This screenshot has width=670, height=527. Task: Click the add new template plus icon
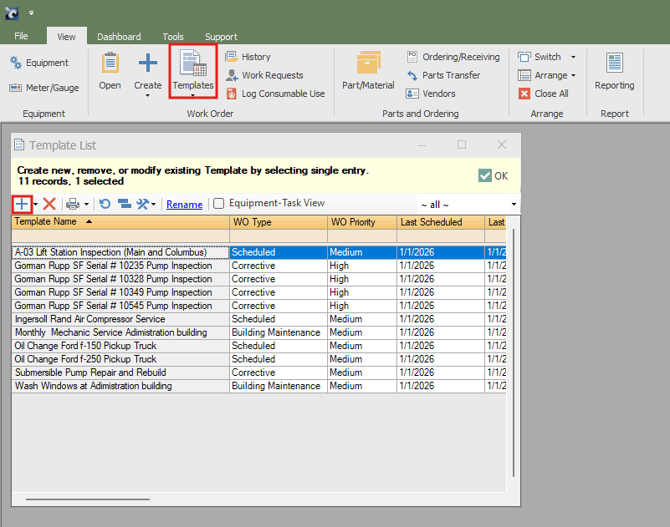click(x=22, y=204)
